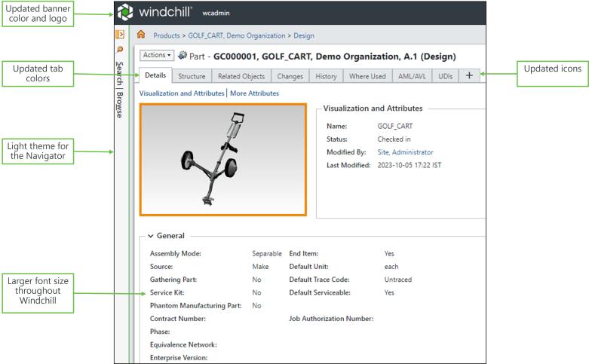Open the Search tab in Navigator
The width and height of the screenshot is (589, 364).
[x=119, y=73]
